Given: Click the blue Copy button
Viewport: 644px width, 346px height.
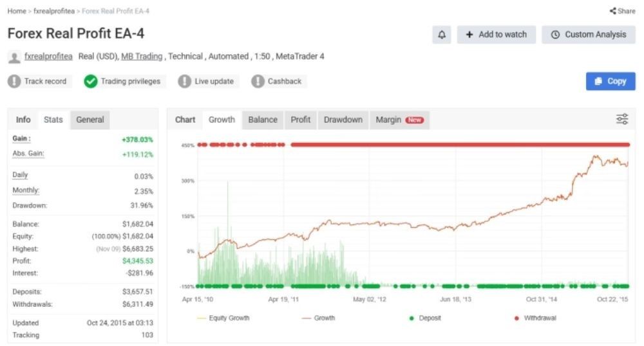Looking at the screenshot, I should tap(610, 81).
